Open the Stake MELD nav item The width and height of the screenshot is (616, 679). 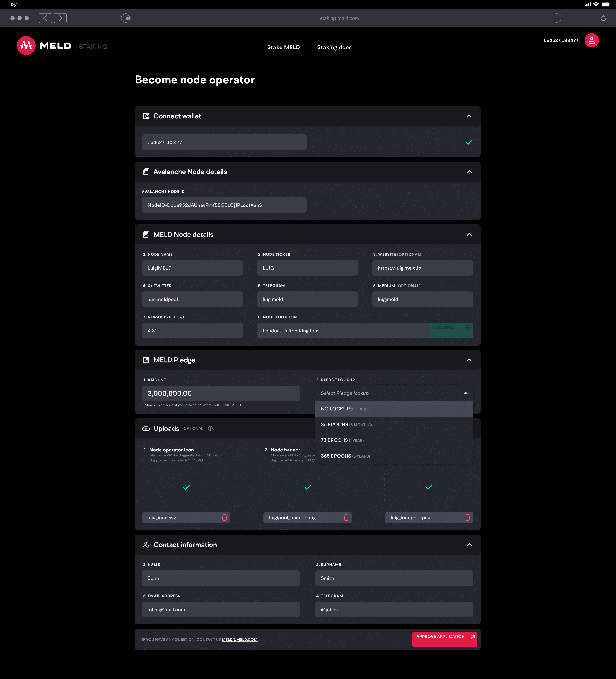tap(283, 47)
